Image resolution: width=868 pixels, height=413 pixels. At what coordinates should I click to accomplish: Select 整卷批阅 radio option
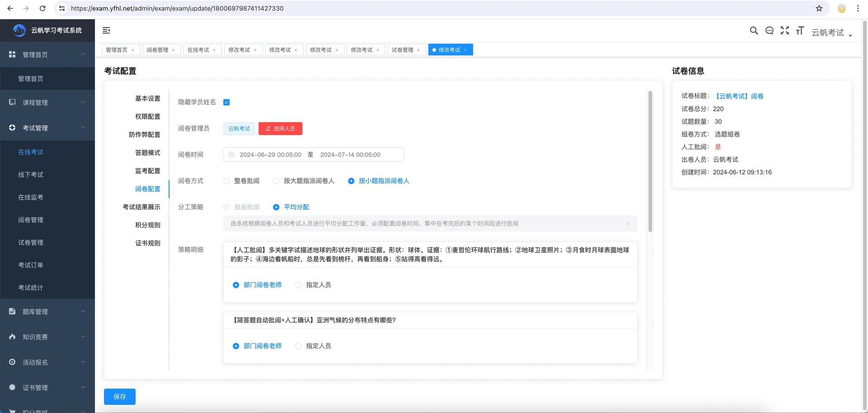point(242,181)
